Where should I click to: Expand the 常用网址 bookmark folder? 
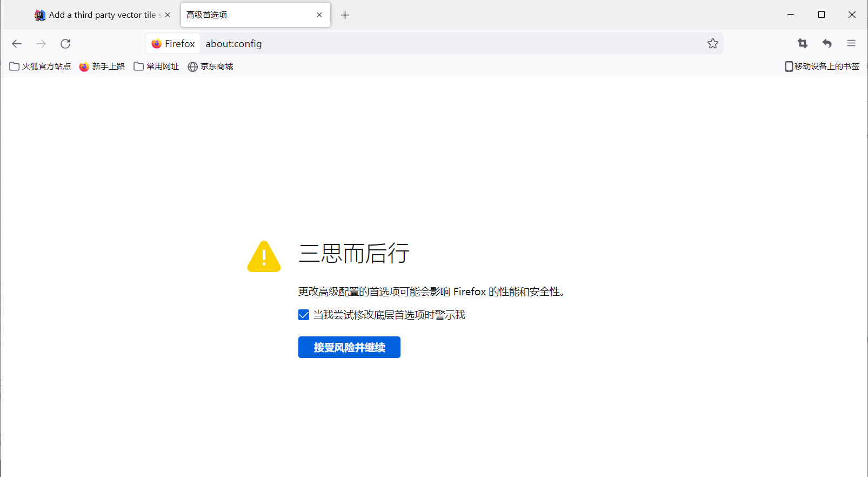tap(156, 67)
